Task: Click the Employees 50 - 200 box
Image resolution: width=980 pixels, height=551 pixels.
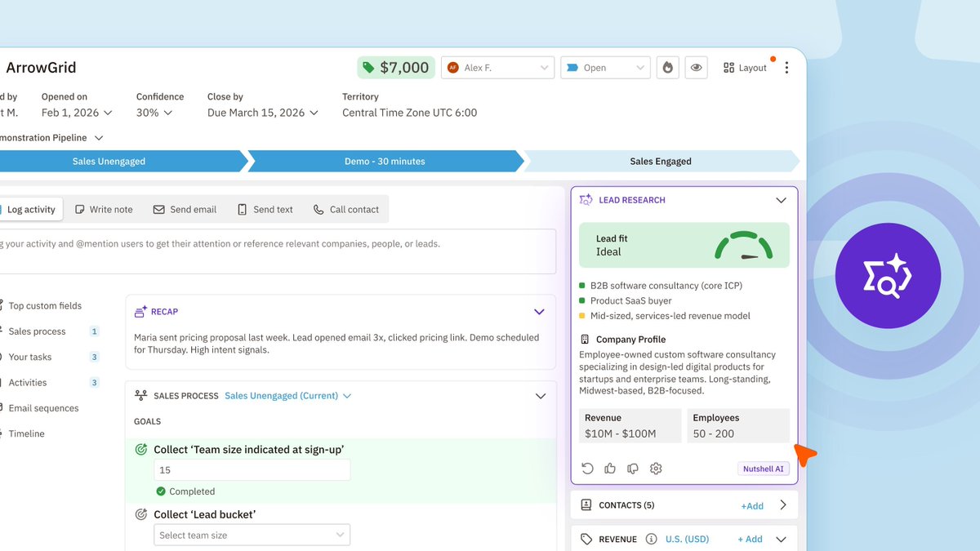Action: 738,425
